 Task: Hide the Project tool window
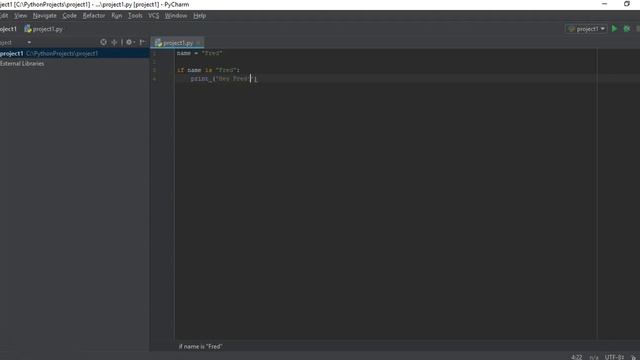coord(142,42)
